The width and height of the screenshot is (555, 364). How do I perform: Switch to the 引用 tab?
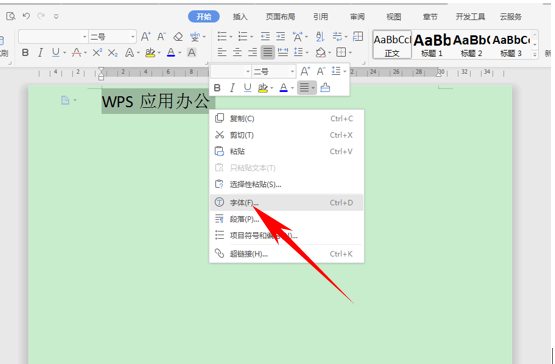(x=320, y=17)
